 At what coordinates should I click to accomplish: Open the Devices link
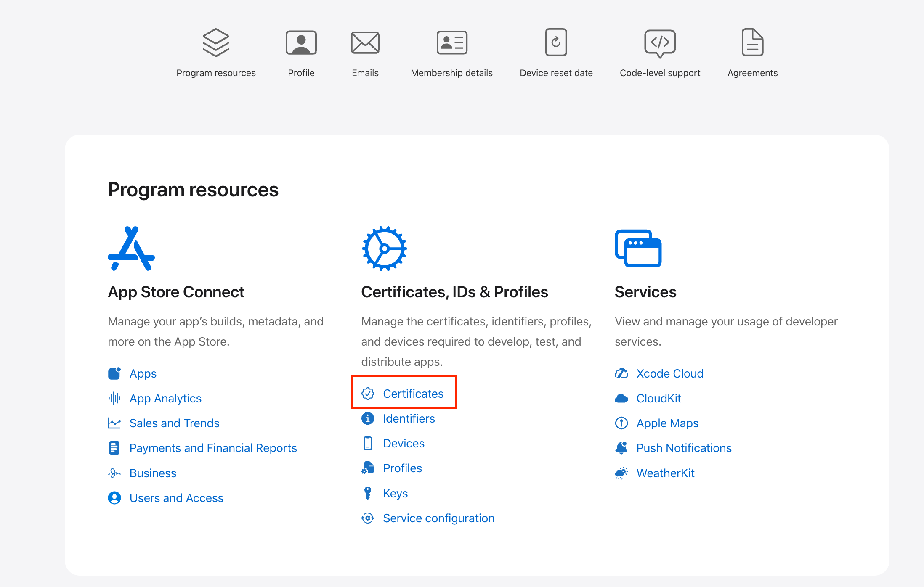[404, 443]
